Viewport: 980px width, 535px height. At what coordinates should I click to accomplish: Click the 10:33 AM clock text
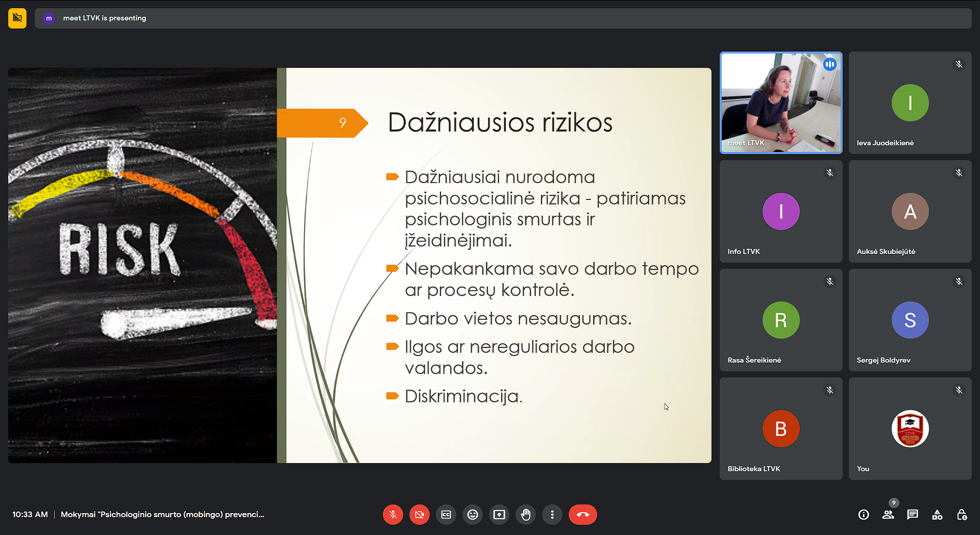tap(30, 514)
